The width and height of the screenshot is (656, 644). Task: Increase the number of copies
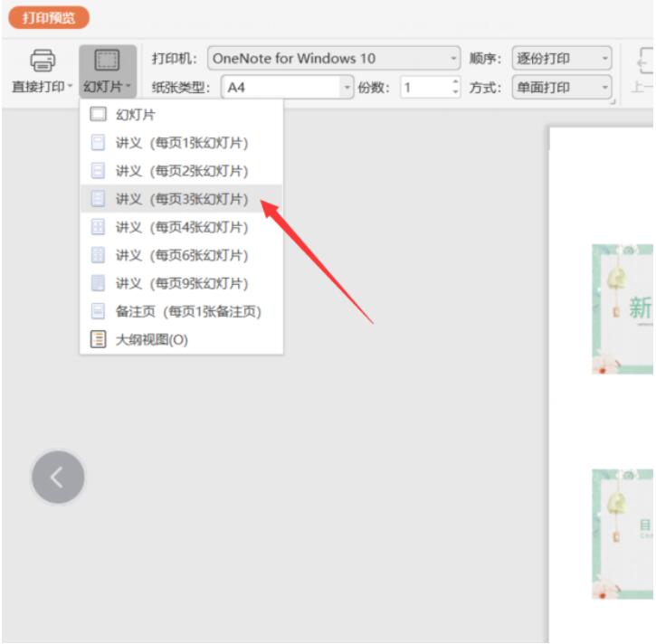point(456,82)
